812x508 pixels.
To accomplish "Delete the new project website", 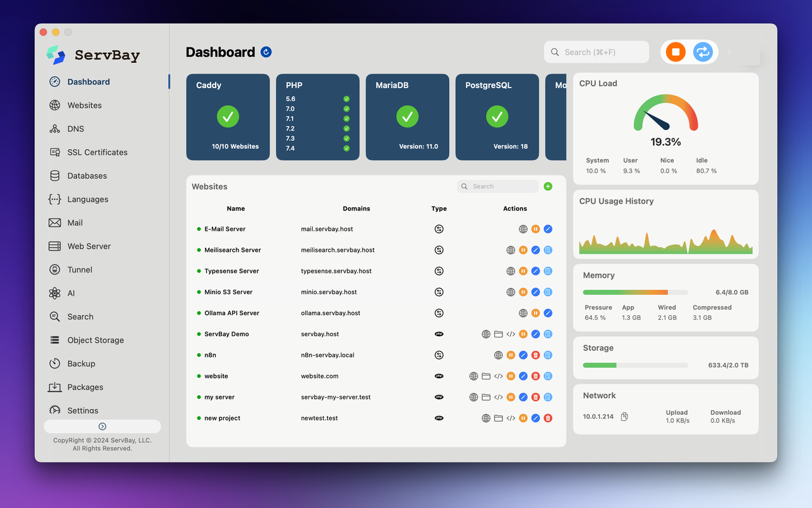I will 548,418.
